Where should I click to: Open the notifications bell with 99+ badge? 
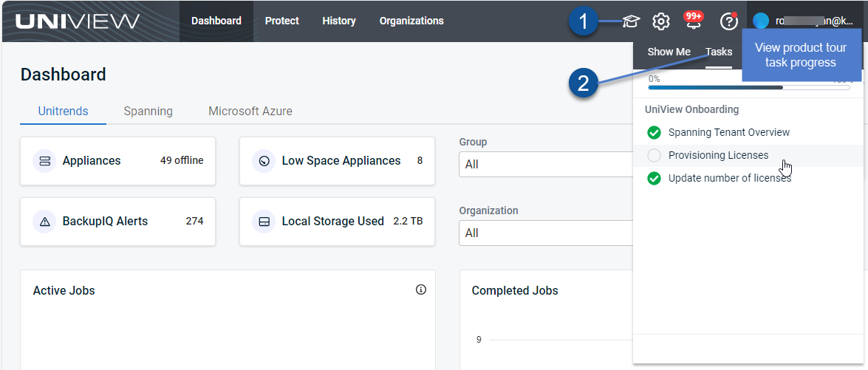coord(693,21)
